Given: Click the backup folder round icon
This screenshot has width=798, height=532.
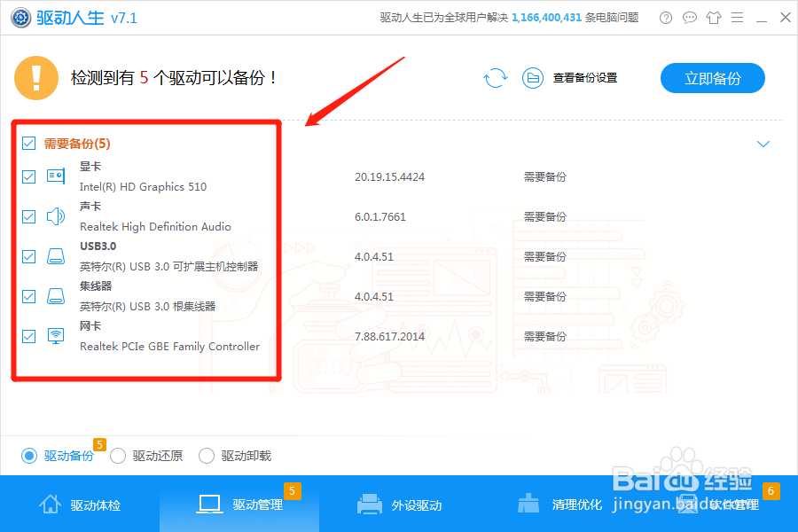Looking at the screenshot, I should pos(533,78).
